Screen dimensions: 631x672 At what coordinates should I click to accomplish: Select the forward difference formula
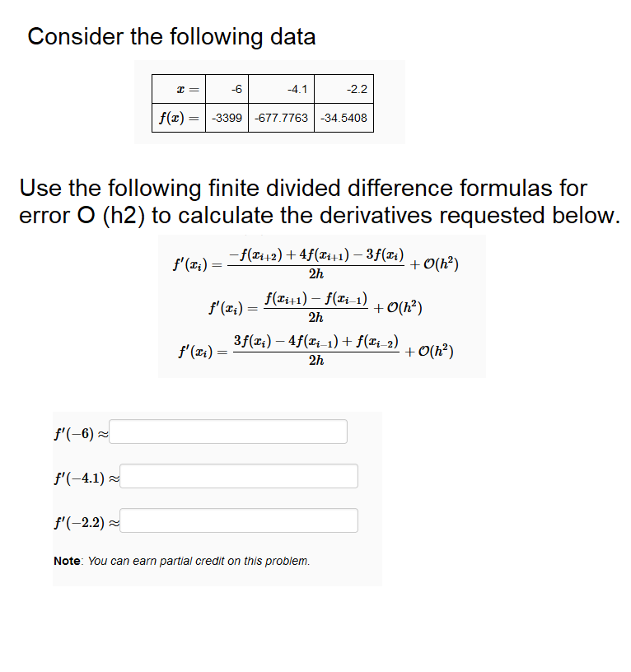point(317,263)
